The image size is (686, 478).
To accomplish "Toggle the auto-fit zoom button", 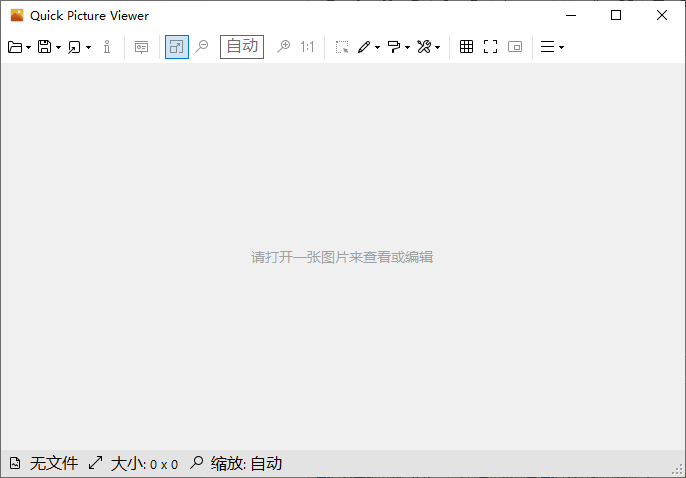I will coord(177,47).
